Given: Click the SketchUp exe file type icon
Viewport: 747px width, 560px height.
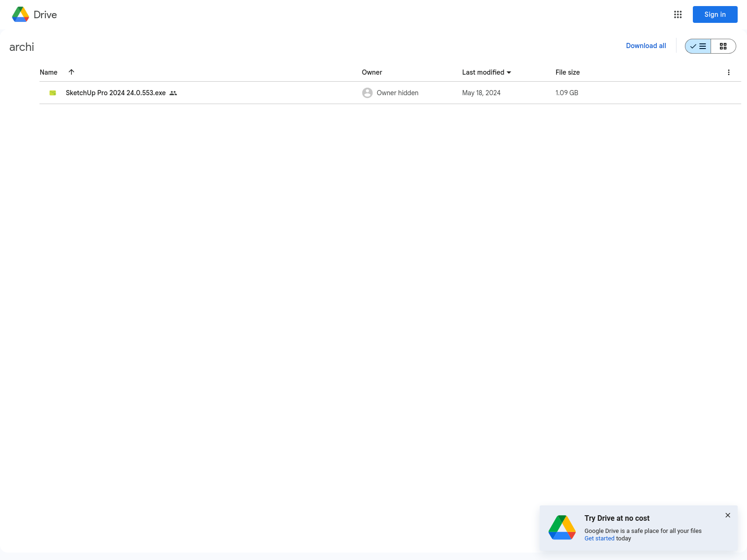Looking at the screenshot, I should pos(53,93).
